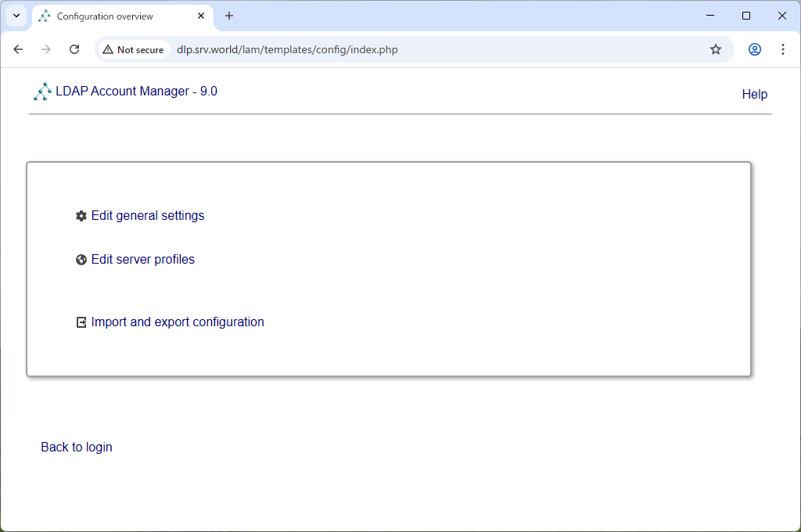Open the Chrome profile avatar icon
The height and width of the screenshot is (532, 801).
pyautogui.click(x=755, y=49)
